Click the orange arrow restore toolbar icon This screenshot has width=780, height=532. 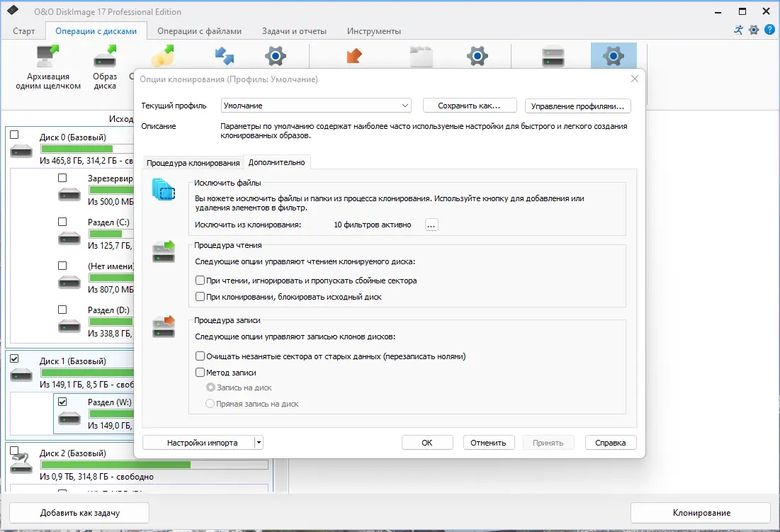pyautogui.click(x=354, y=56)
